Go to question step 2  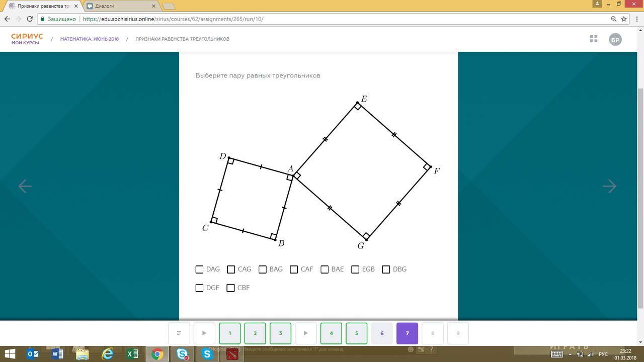255,333
